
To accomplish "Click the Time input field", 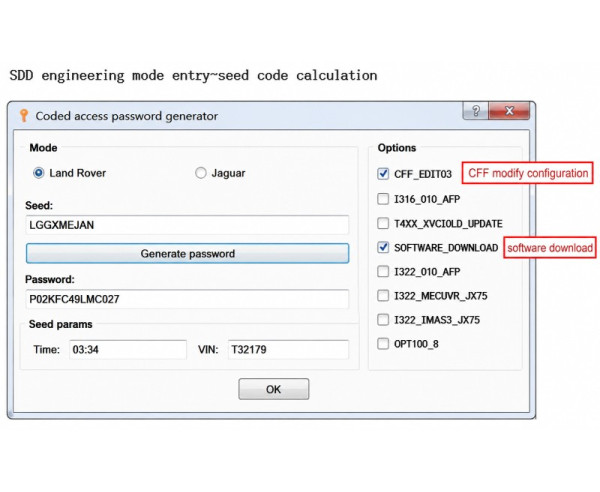I will 128,349.
